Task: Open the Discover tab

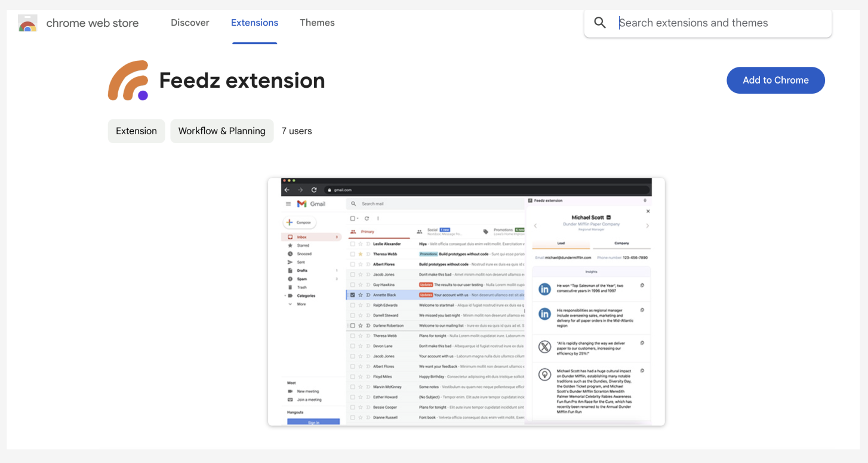Action: (x=190, y=23)
